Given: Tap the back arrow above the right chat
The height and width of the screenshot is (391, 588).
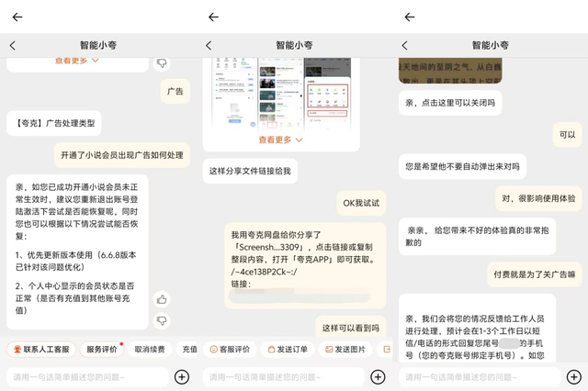Looking at the screenshot, I should pos(410,17).
